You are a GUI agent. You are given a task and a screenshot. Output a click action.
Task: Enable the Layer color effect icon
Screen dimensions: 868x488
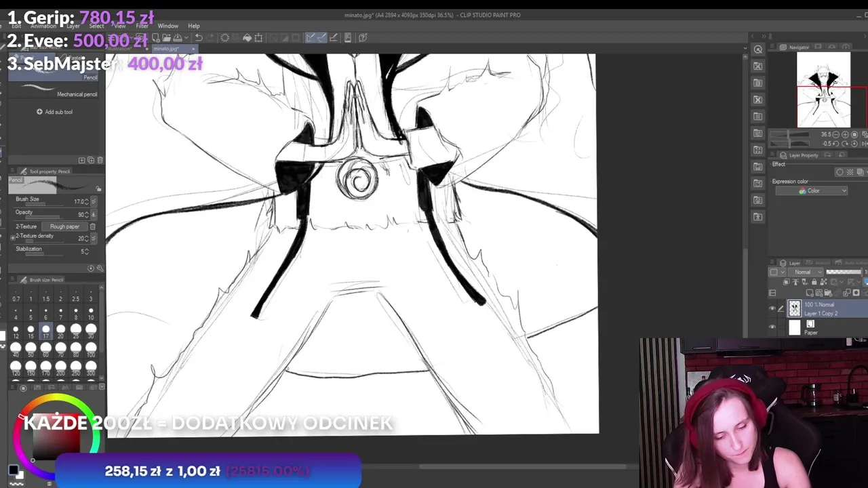coord(859,172)
